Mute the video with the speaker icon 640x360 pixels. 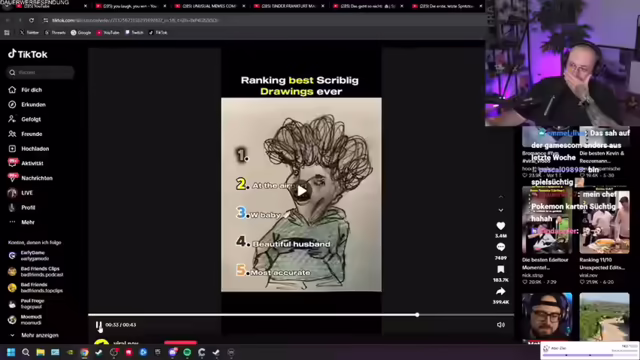point(500,325)
